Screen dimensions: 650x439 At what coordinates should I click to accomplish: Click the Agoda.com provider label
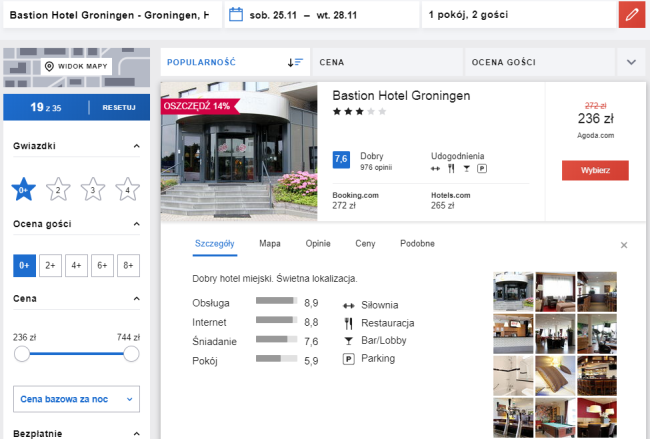[x=595, y=136]
